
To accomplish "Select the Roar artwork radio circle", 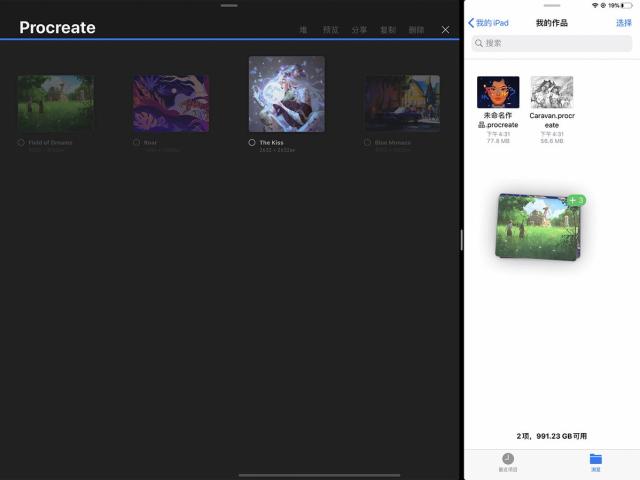I will 136,142.
